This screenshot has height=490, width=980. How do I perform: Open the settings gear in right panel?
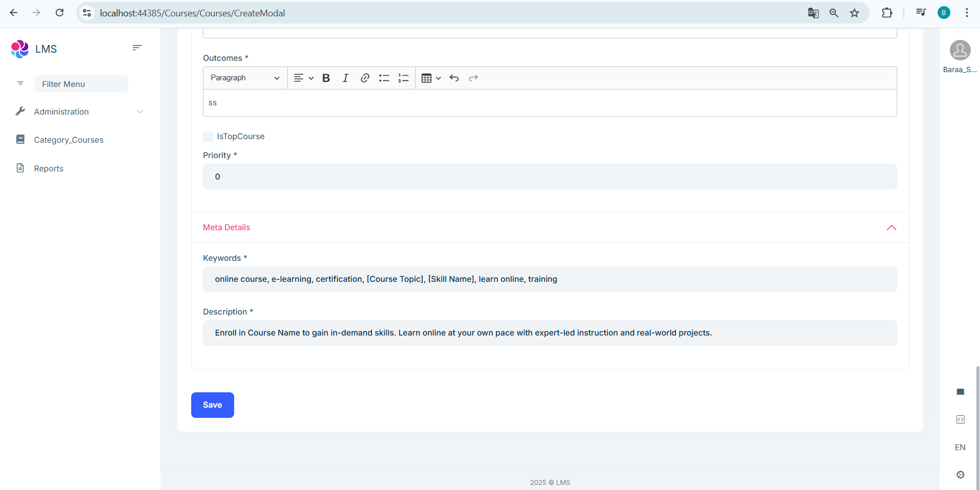(x=960, y=475)
